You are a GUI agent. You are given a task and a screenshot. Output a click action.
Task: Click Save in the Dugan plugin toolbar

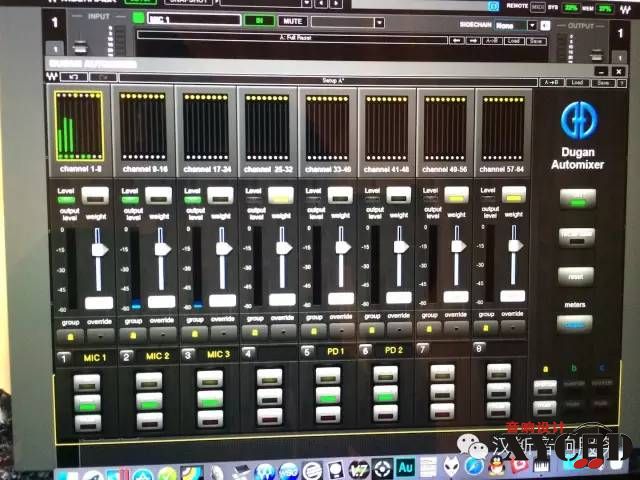603,82
